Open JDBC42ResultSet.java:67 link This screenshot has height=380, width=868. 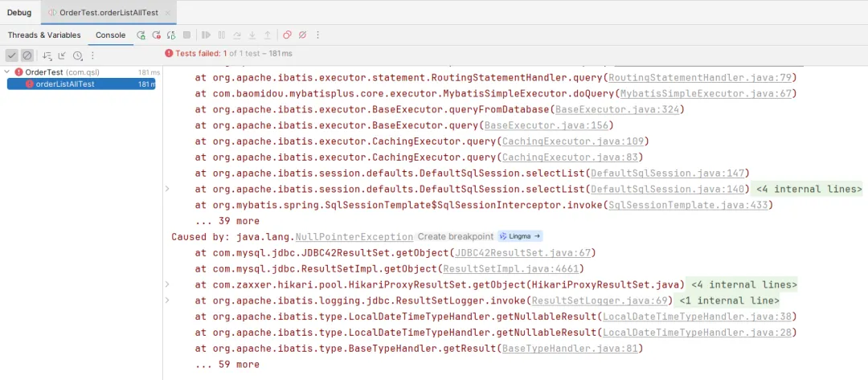(522, 253)
